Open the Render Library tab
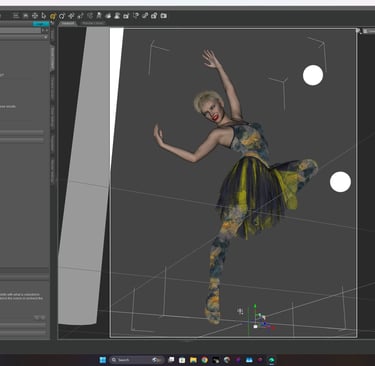Image resolution: width=375 pixels, height=366 pixels. tap(93, 23)
